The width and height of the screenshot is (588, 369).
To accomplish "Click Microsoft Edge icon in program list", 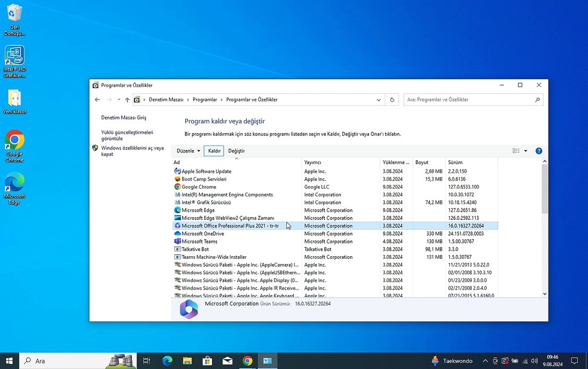I will [178, 210].
